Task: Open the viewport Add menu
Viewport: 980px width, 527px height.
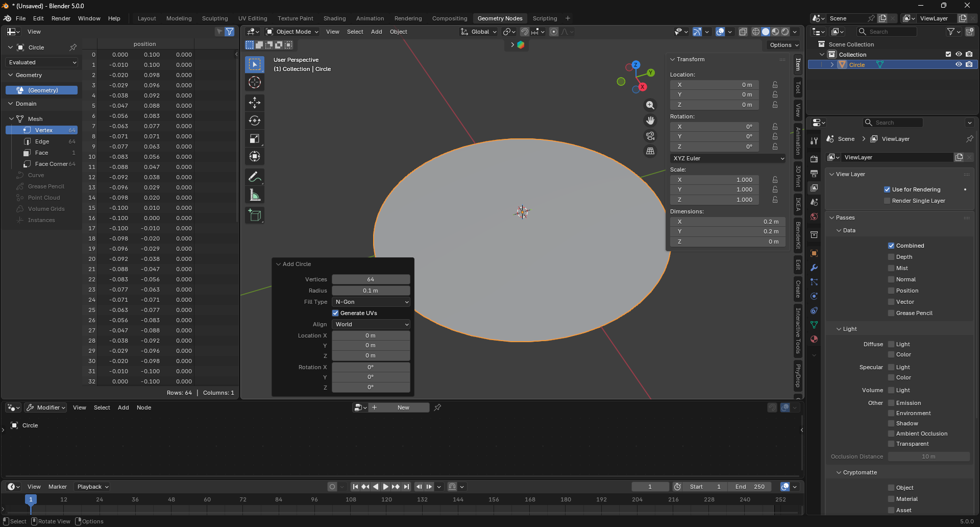Action: click(x=376, y=32)
